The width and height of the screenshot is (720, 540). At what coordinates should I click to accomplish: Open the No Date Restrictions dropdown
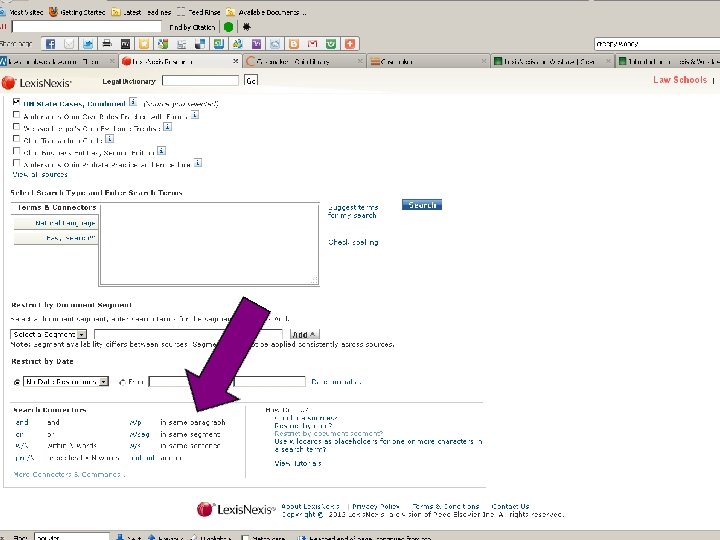[66, 382]
